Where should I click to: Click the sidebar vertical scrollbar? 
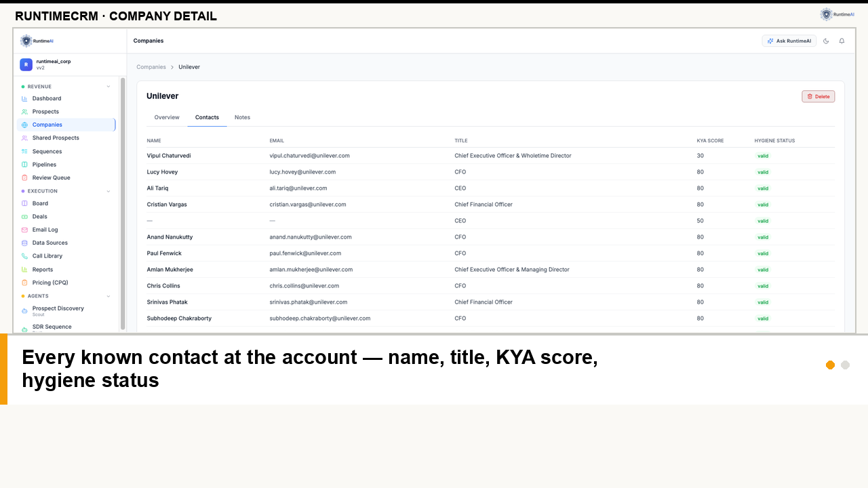click(123, 203)
